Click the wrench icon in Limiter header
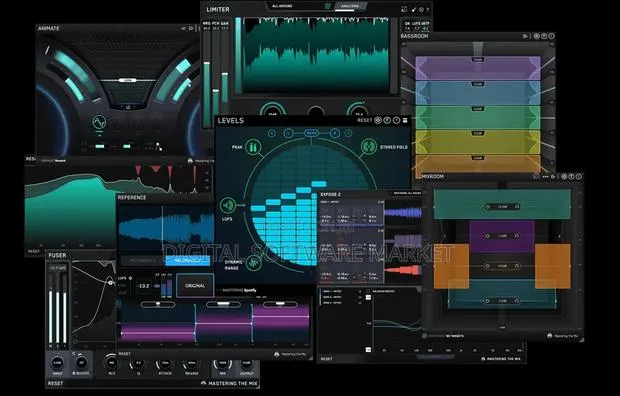The height and width of the screenshot is (396, 620). 414,9
